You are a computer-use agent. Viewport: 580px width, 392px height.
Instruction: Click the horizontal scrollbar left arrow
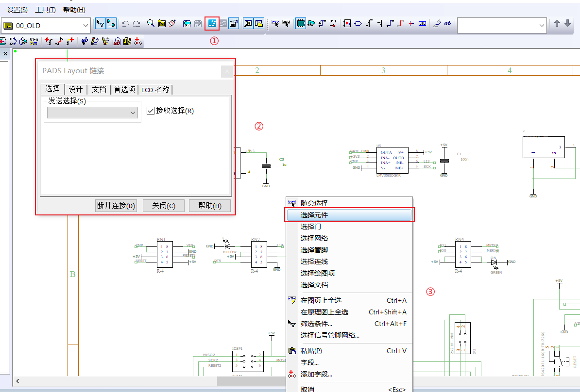tap(18, 381)
